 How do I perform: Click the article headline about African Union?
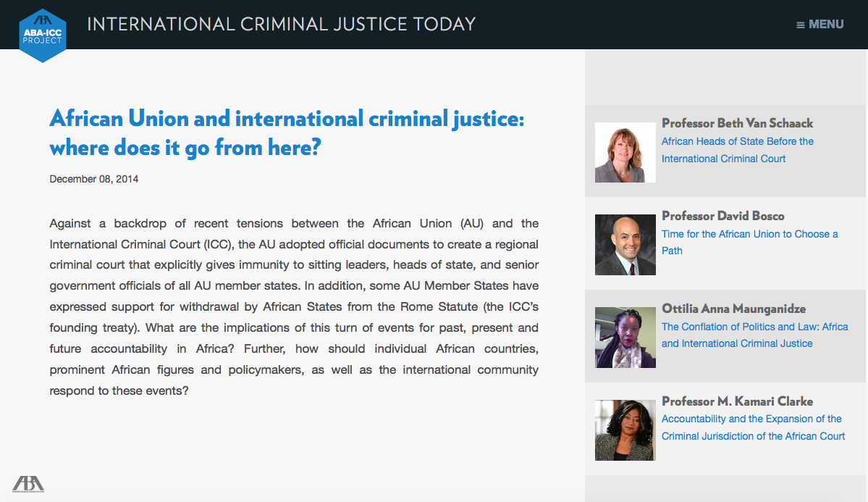[x=287, y=133]
